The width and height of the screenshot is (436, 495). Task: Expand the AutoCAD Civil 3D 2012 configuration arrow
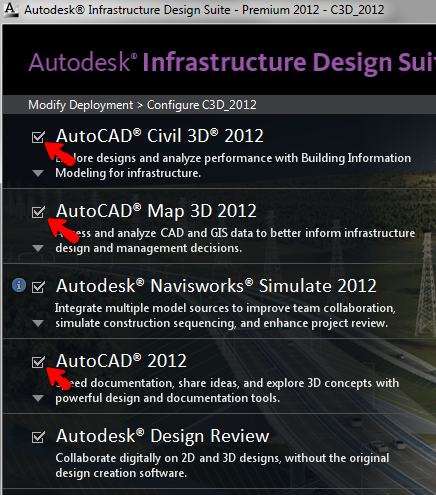coord(38,173)
